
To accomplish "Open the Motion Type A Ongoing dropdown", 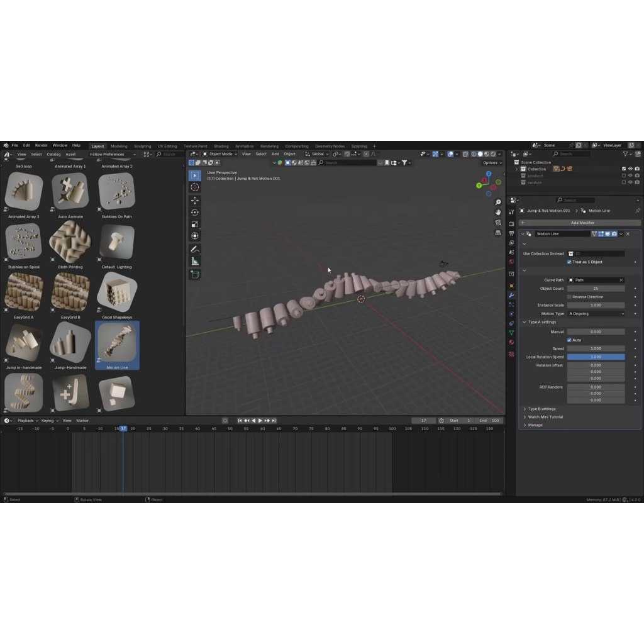I will pyautogui.click(x=596, y=314).
